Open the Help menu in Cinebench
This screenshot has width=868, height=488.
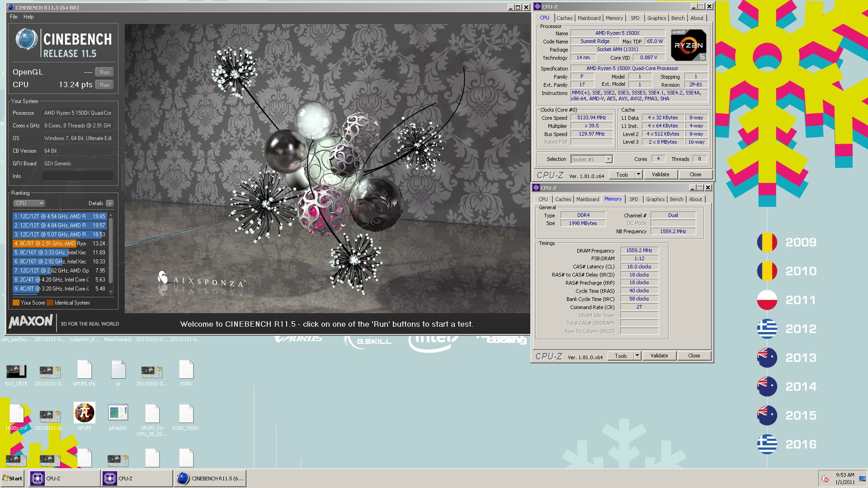pos(28,17)
